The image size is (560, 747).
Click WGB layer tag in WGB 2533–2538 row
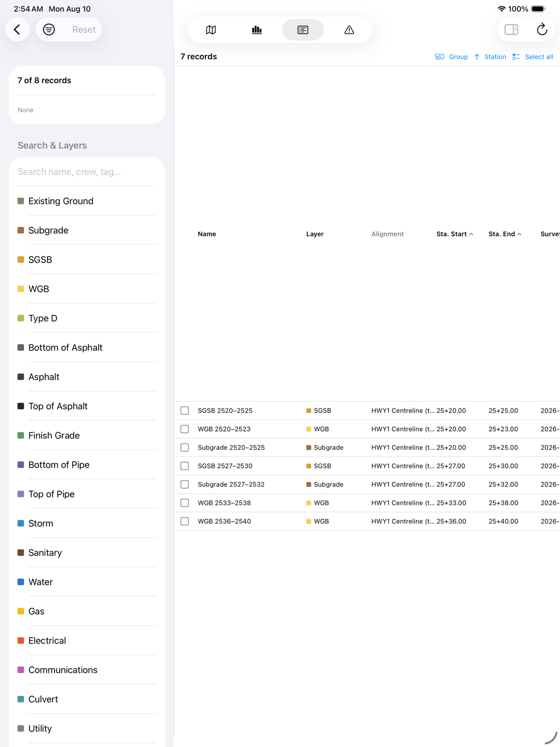(318, 503)
